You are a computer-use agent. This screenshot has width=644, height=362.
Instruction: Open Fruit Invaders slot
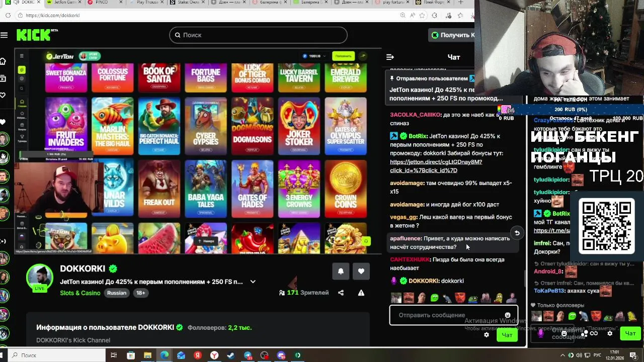pyautogui.click(x=66, y=126)
